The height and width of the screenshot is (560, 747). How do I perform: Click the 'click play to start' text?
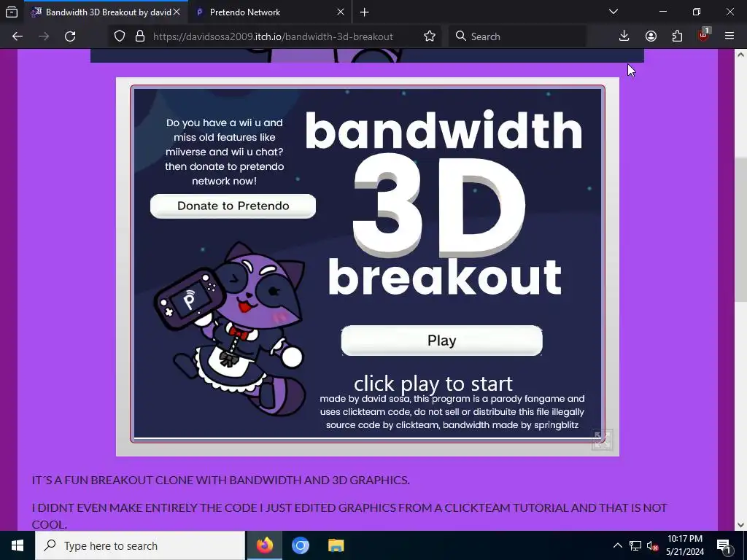[433, 384]
